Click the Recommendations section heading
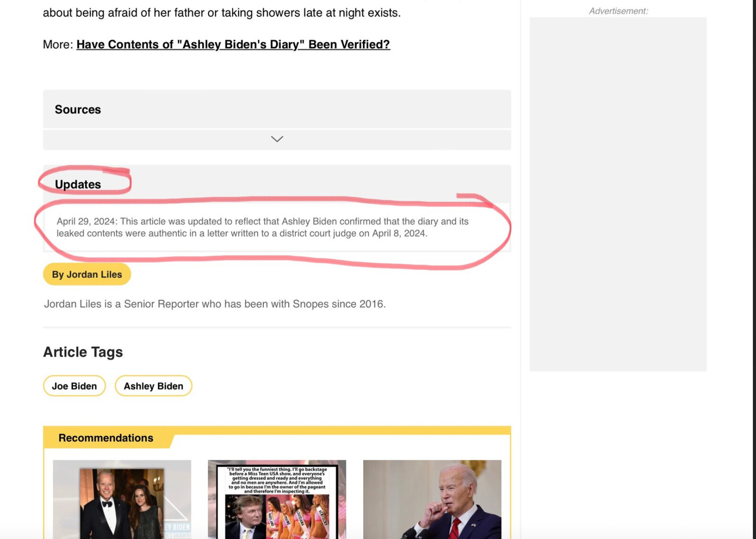Screen dimensions: 756x539 click(106, 438)
